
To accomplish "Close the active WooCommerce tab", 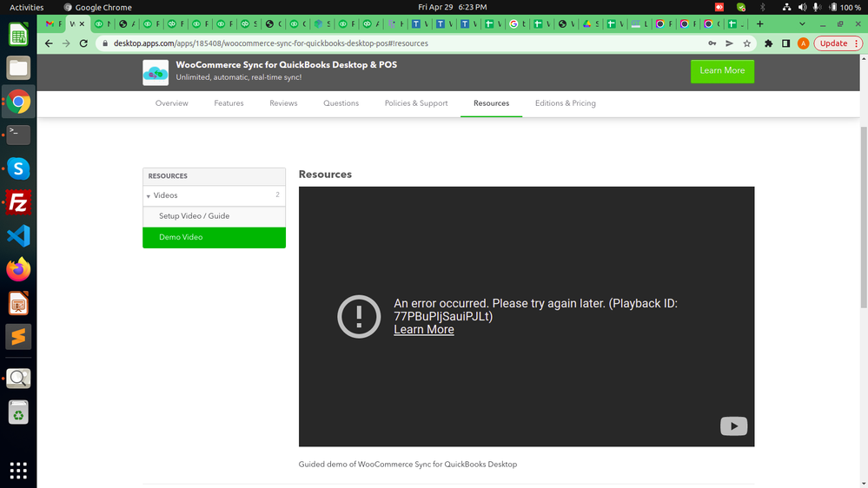I will pyautogui.click(x=82, y=23).
